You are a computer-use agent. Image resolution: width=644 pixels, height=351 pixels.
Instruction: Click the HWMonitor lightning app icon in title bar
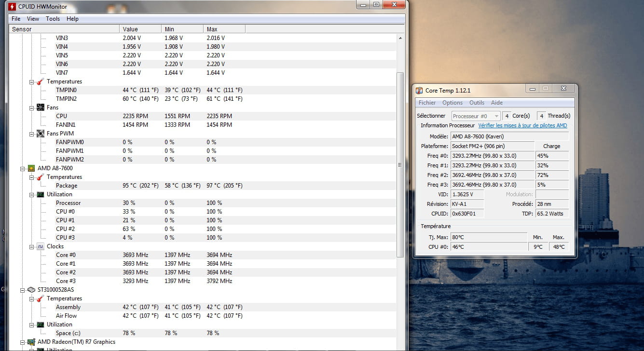pos(12,7)
